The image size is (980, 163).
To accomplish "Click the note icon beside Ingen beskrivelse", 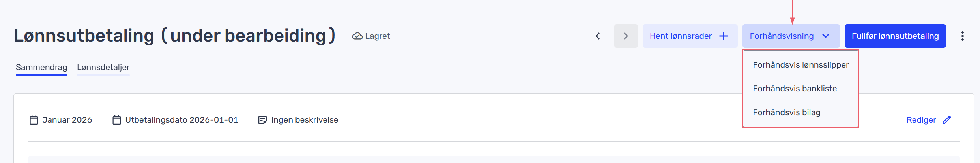I will (262, 120).
